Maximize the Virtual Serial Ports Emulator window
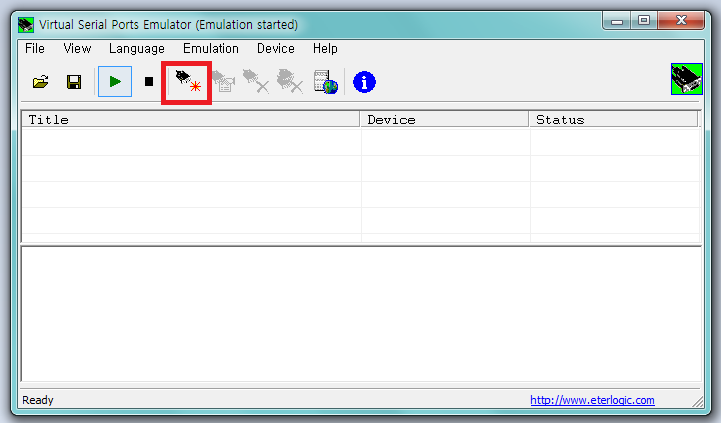721x423 pixels. coord(644,21)
